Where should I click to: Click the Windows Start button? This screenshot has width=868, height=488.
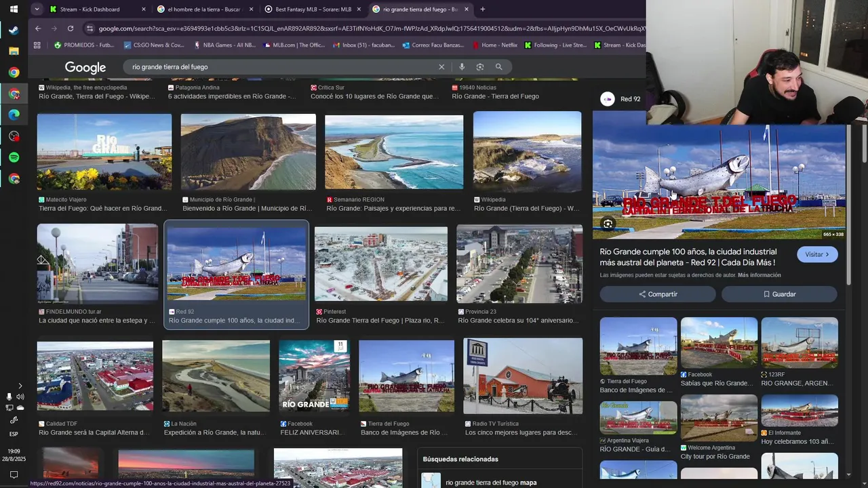click(x=14, y=9)
